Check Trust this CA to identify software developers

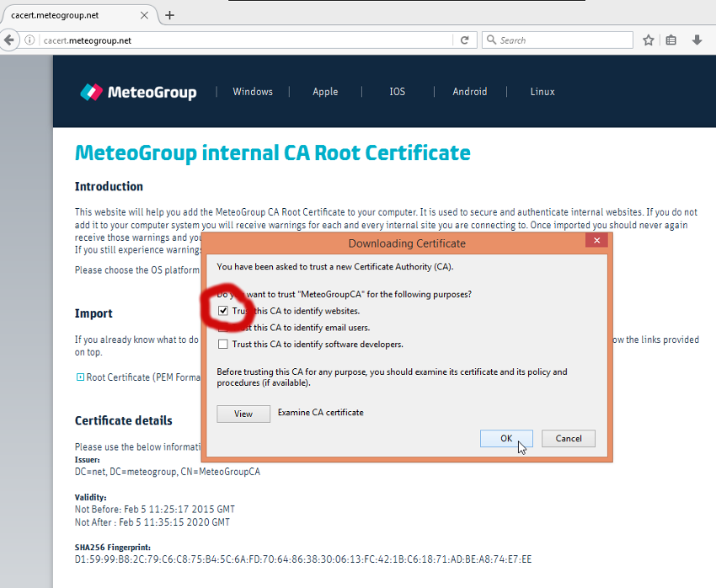[x=223, y=344]
